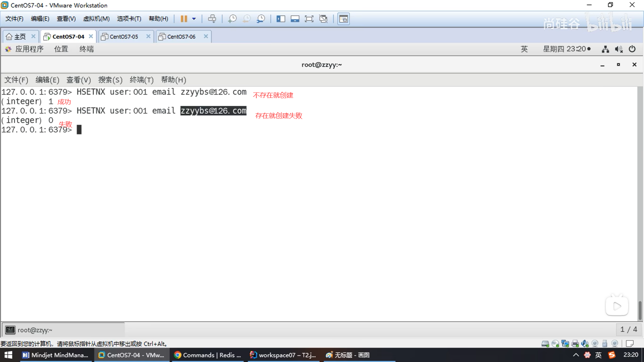The image size is (644, 362).
Task: Pause the virtual machine with the pause icon
Action: coord(183,19)
